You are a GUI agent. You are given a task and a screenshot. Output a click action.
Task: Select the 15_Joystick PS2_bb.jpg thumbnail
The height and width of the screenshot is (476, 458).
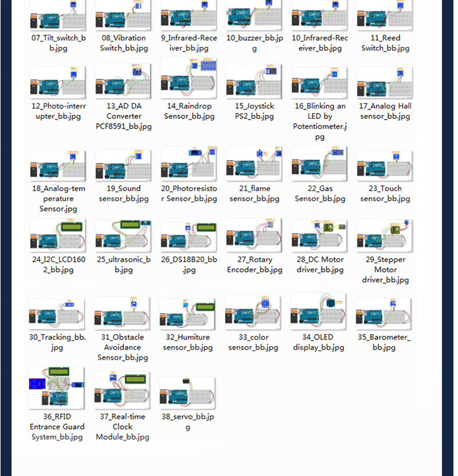click(x=254, y=81)
